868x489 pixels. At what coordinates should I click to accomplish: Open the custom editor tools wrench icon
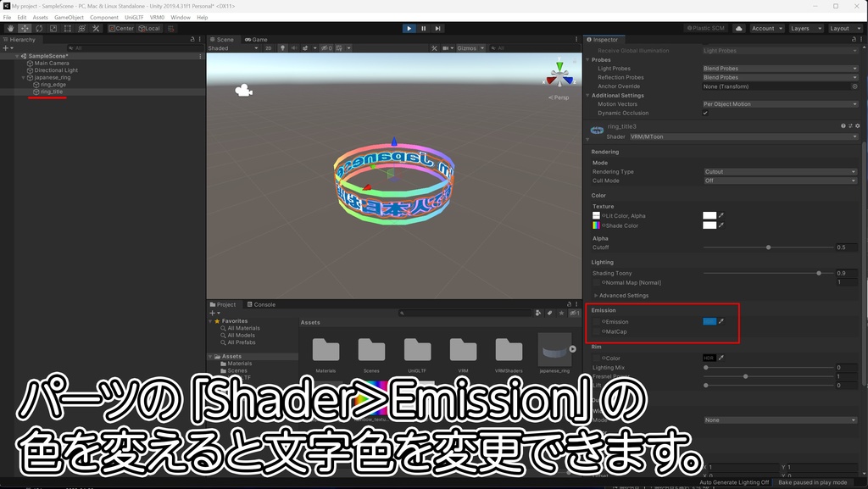96,28
